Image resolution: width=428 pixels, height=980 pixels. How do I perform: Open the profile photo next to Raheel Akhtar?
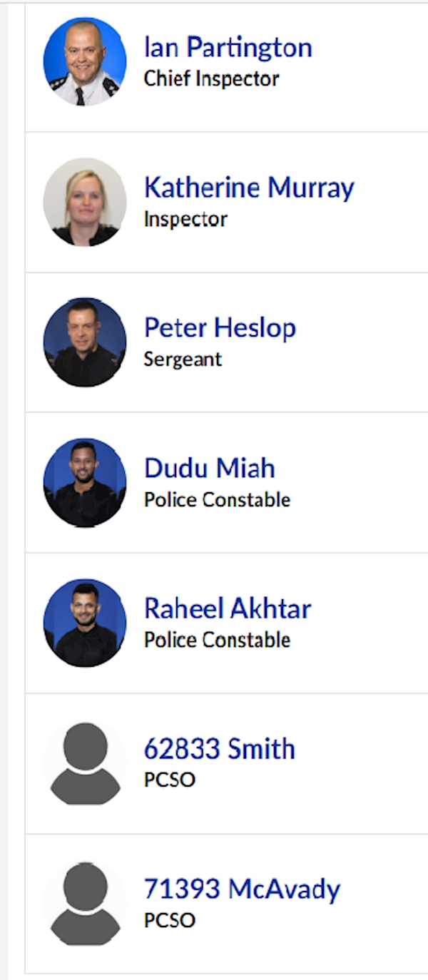tap(85, 623)
